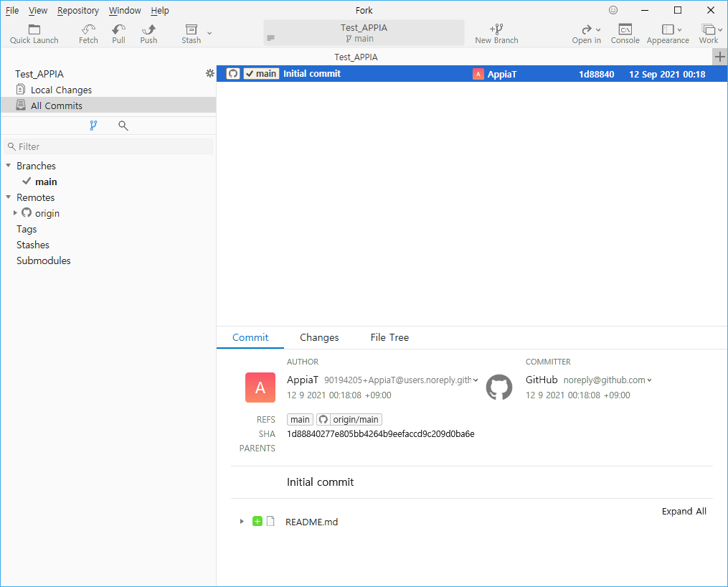Click Expand All link

(684, 511)
